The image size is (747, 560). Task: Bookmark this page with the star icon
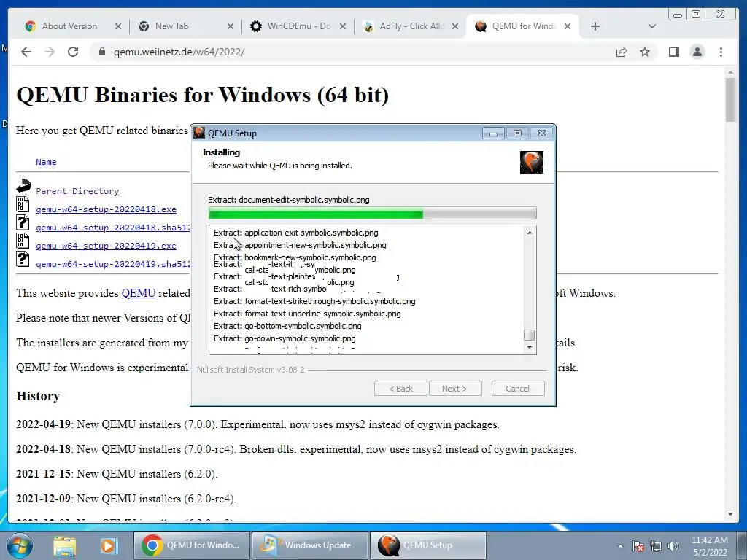tap(645, 52)
